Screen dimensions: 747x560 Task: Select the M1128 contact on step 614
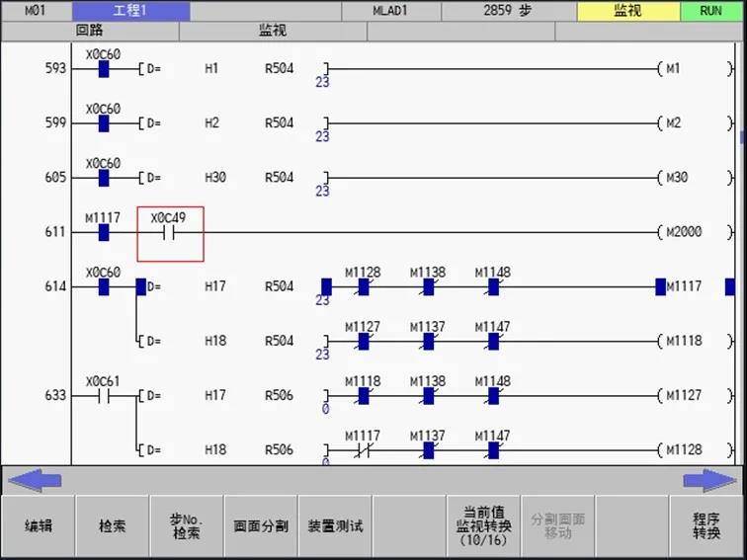tap(363, 286)
